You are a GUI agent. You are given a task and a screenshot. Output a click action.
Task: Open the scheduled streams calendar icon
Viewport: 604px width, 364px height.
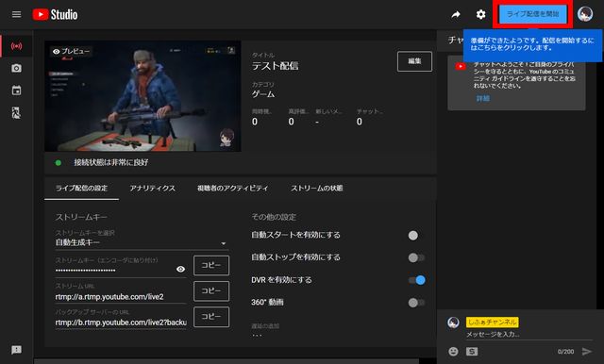(x=16, y=91)
